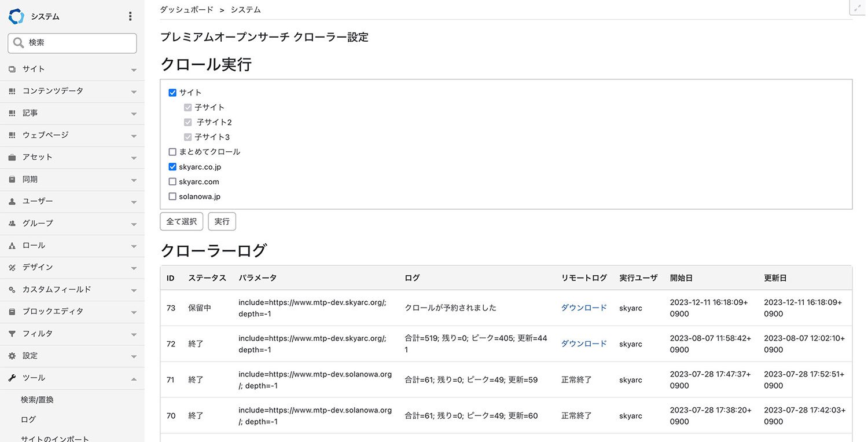This screenshot has height=442, width=868.
Task: Click the パラメータ column header
Action: (258, 278)
